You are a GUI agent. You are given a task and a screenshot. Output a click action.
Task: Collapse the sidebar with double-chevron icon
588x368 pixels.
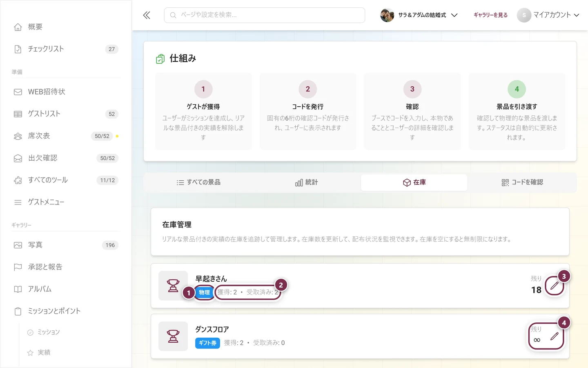(x=147, y=15)
